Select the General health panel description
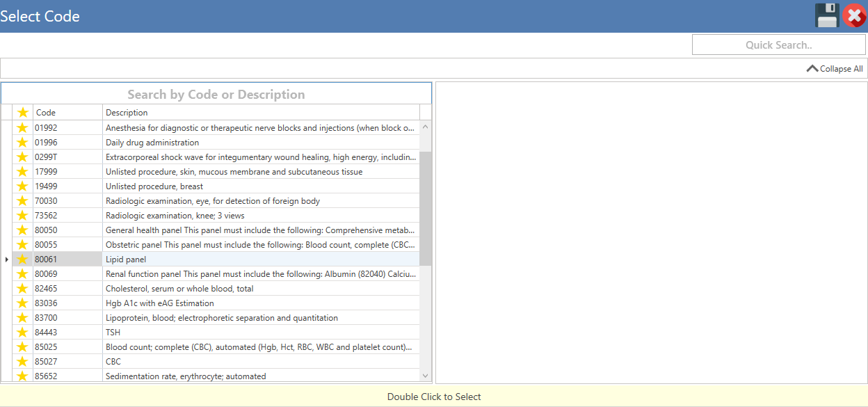Image resolution: width=868 pixels, height=407 pixels. pyautogui.click(x=262, y=230)
